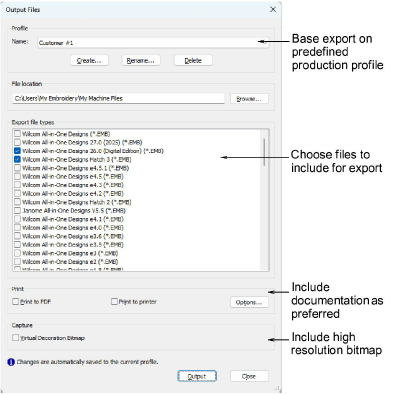Click the export file types scrollbar thumb
The width and height of the screenshot is (398, 395).
[265, 152]
